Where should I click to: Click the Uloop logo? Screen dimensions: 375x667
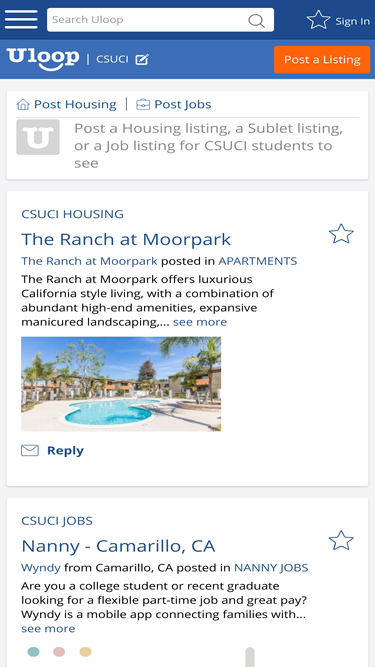(x=43, y=59)
